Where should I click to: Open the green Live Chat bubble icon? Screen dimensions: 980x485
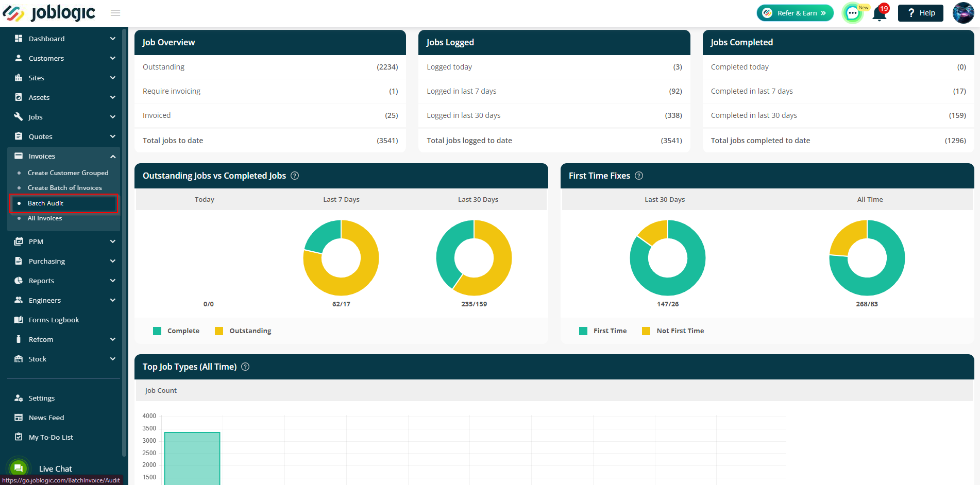[19, 468]
